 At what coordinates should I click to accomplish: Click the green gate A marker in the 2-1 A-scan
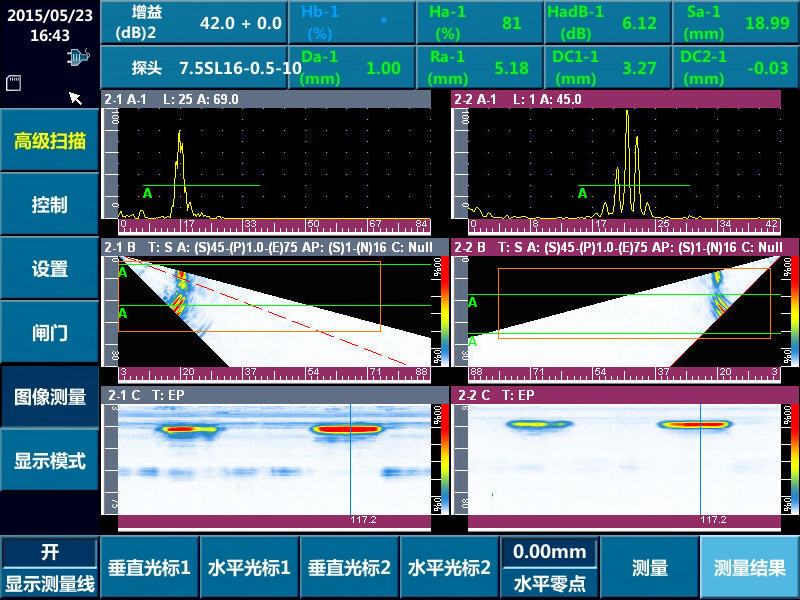pos(147,192)
